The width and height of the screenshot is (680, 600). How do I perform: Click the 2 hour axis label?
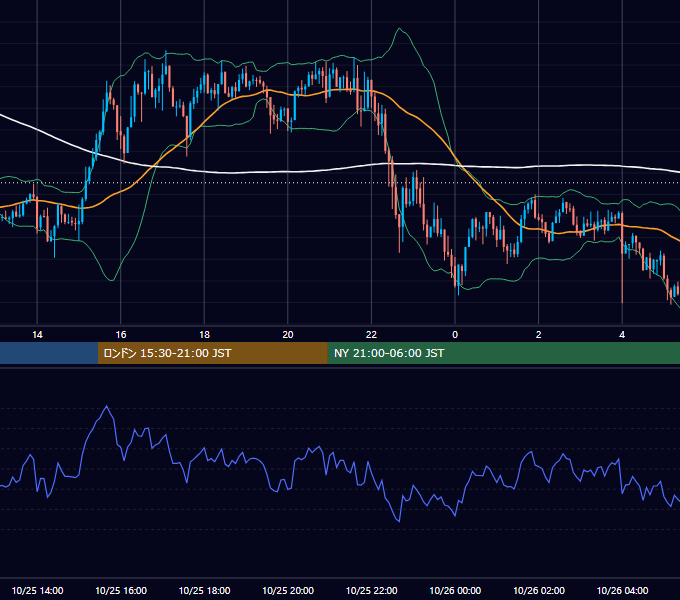tap(538, 335)
